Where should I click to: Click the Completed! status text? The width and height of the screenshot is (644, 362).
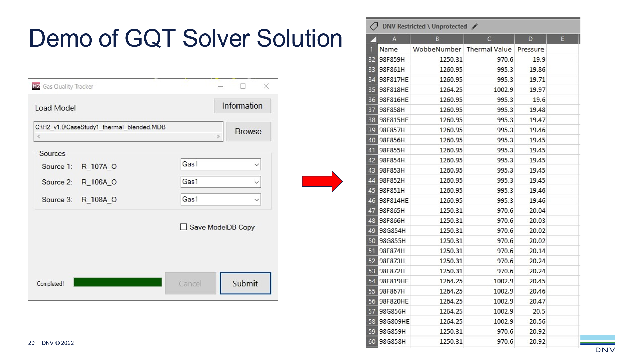click(x=50, y=283)
